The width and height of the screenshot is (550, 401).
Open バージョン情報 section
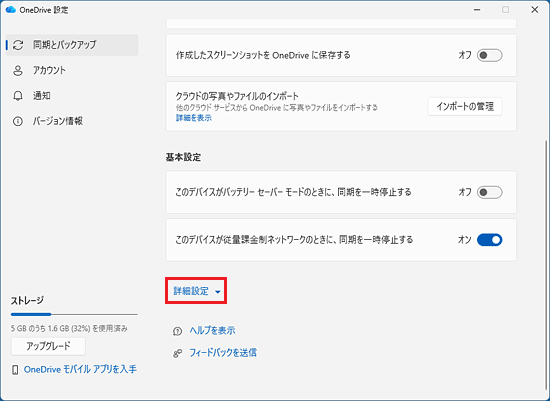coord(72,121)
